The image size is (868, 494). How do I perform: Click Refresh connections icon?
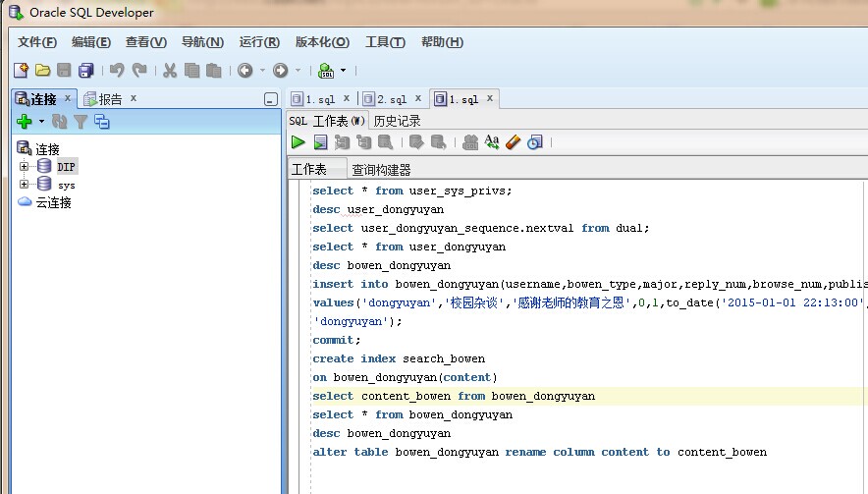[x=59, y=121]
